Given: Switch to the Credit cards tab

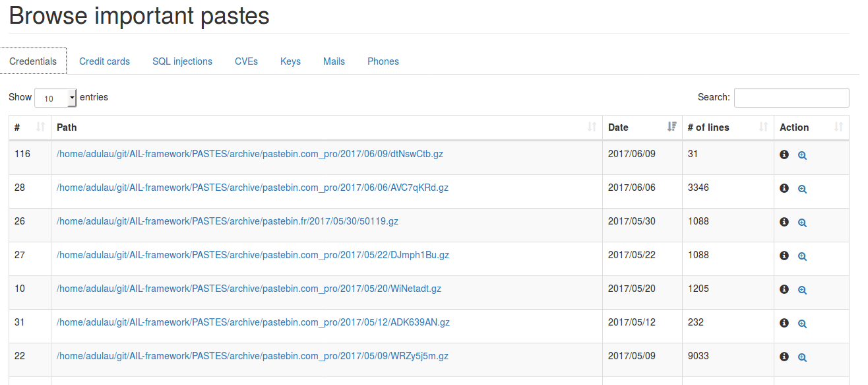Looking at the screenshot, I should 104,61.
